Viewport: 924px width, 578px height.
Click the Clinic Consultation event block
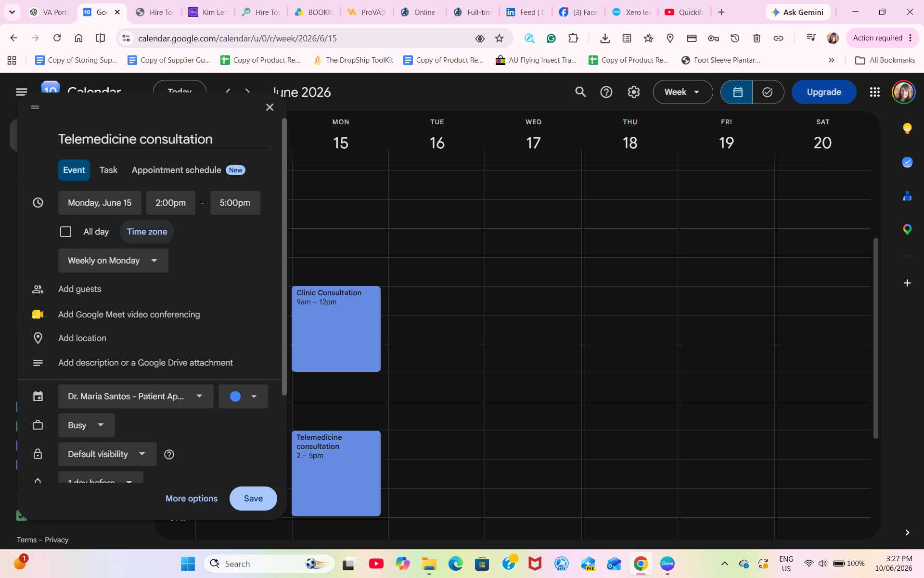(x=336, y=329)
